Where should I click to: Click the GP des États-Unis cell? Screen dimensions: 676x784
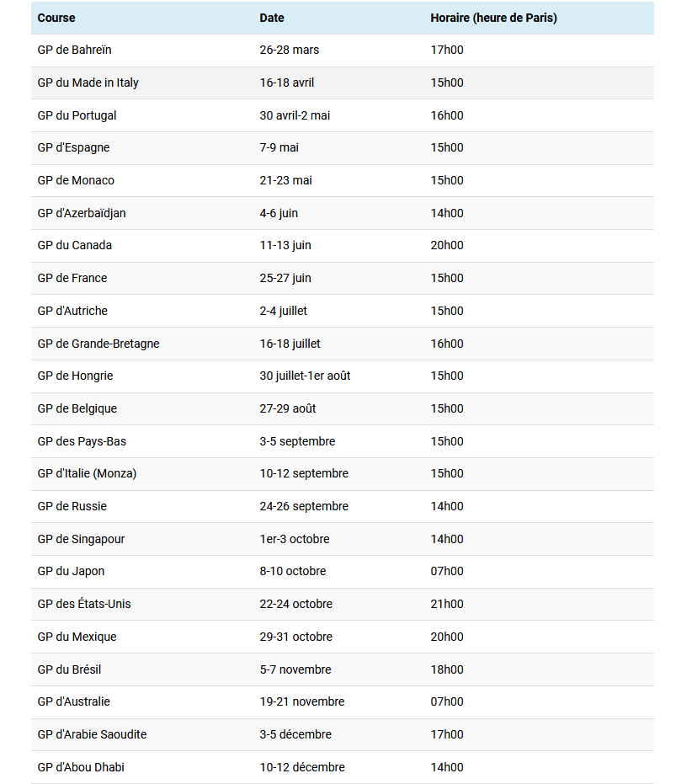[84, 604]
